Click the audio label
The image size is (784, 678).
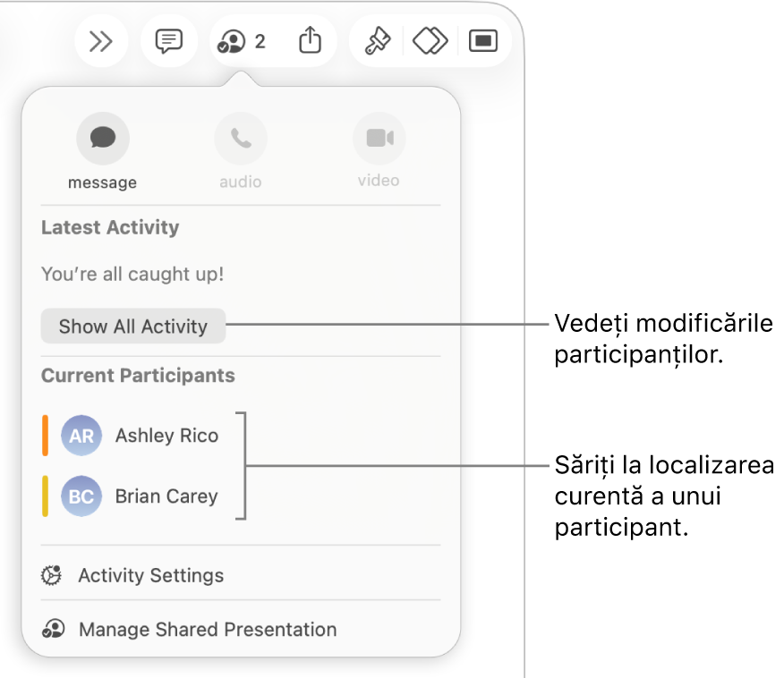(x=241, y=182)
